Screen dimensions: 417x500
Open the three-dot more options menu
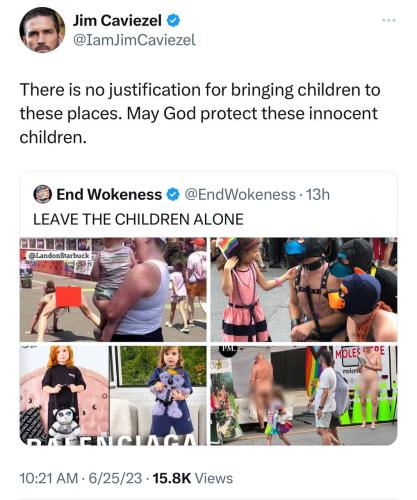click(389, 21)
